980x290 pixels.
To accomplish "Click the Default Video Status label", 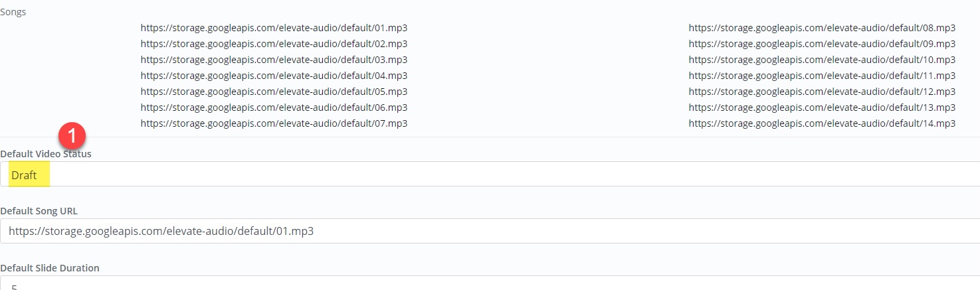I will pos(46,154).
